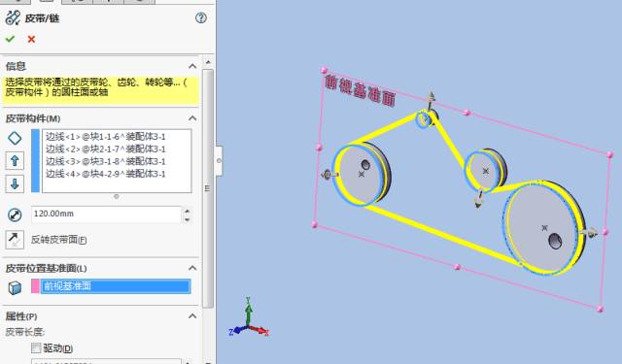
Task: Click the small top idler pulley
Action: (426, 118)
